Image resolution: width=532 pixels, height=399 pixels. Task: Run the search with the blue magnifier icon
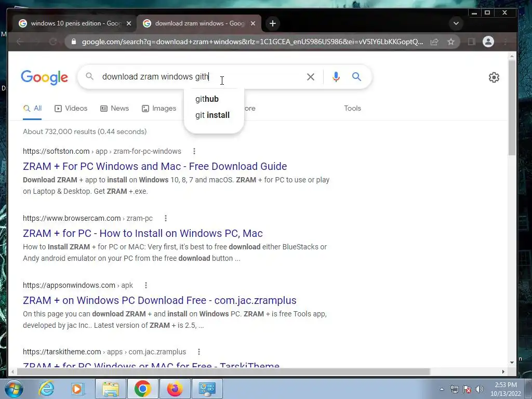(x=356, y=77)
